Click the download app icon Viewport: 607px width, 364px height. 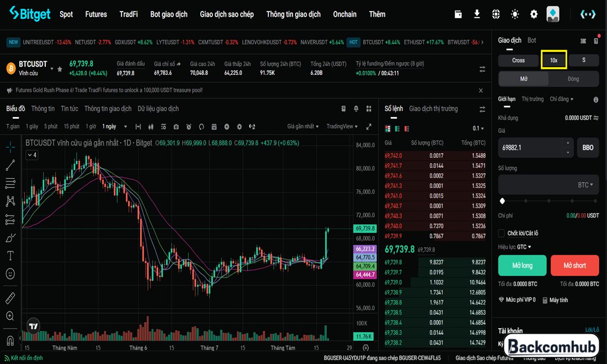click(x=477, y=14)
